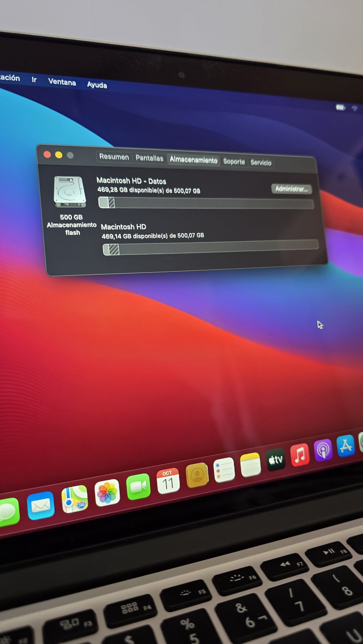Select the Soporte tab

[x=234, y=162]
